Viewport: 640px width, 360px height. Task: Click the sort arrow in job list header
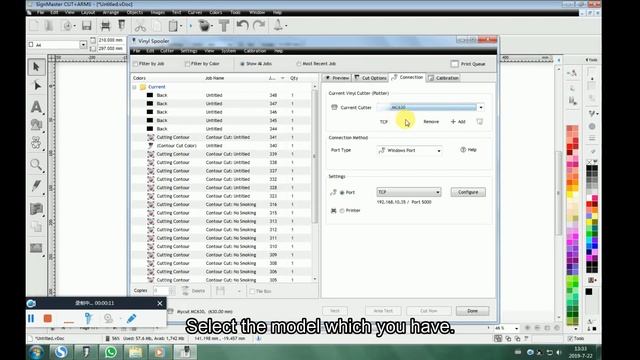[x=282, y=78]
